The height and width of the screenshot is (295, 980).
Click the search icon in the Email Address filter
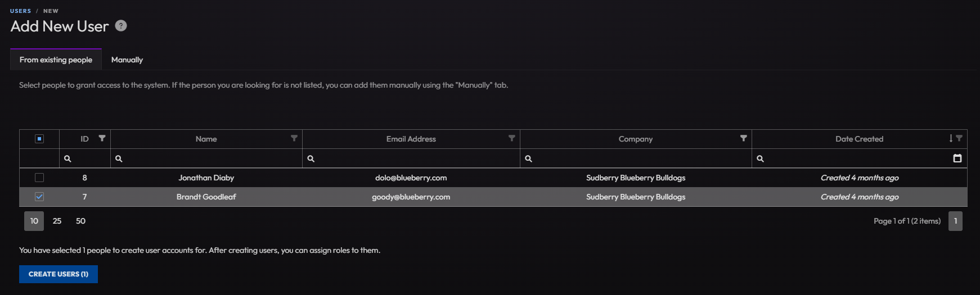pos(311,158)
